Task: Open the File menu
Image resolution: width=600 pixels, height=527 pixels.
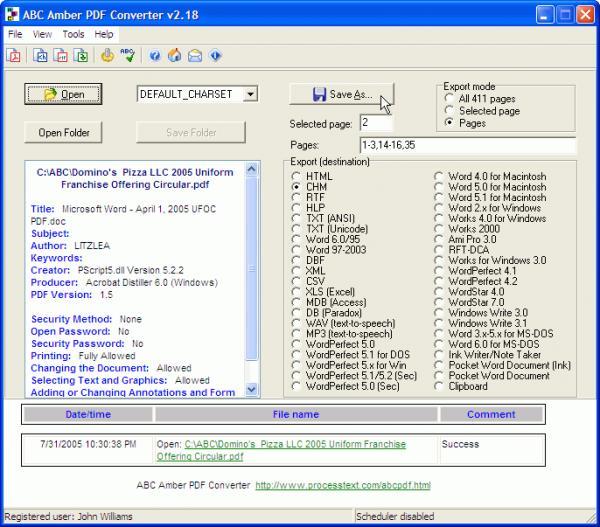Action: pos(15,34)
